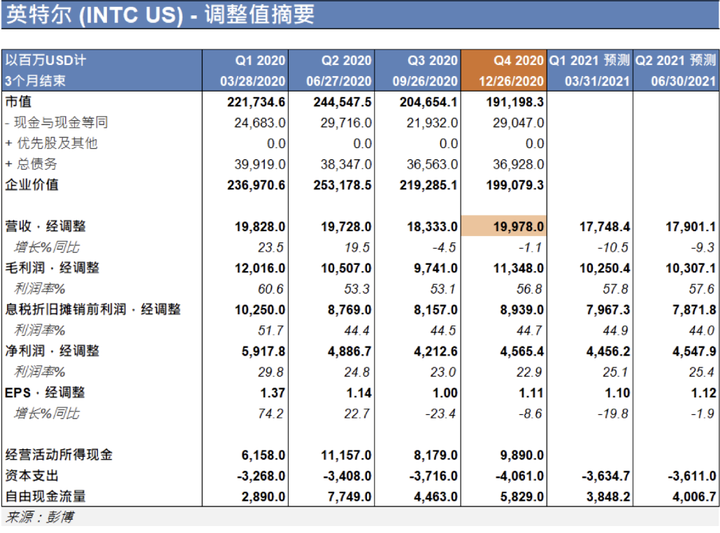The image size is (720, 533).
Task: Click the net margin value 29.8
Action: click(270, 372)
